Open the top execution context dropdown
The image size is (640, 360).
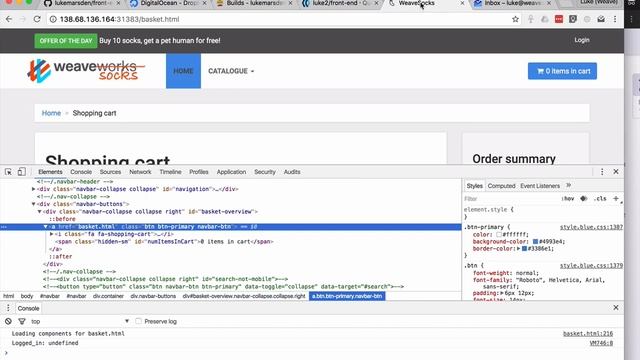click(x=80, y=321)
